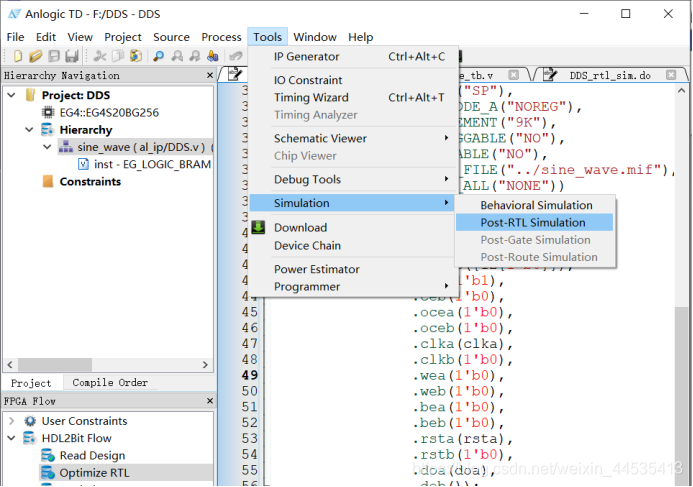Click the sine_wave module hierarchy icon

(66, 147)
